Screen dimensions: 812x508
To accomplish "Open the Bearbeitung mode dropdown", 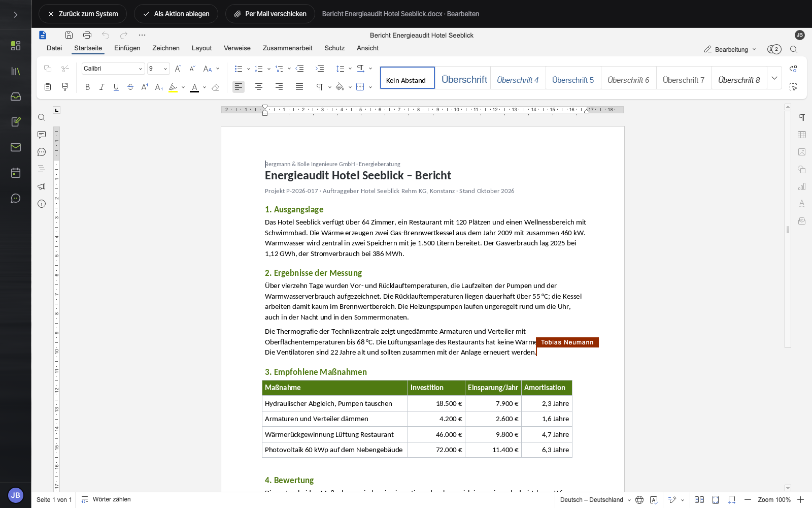I will pos(730,49).
